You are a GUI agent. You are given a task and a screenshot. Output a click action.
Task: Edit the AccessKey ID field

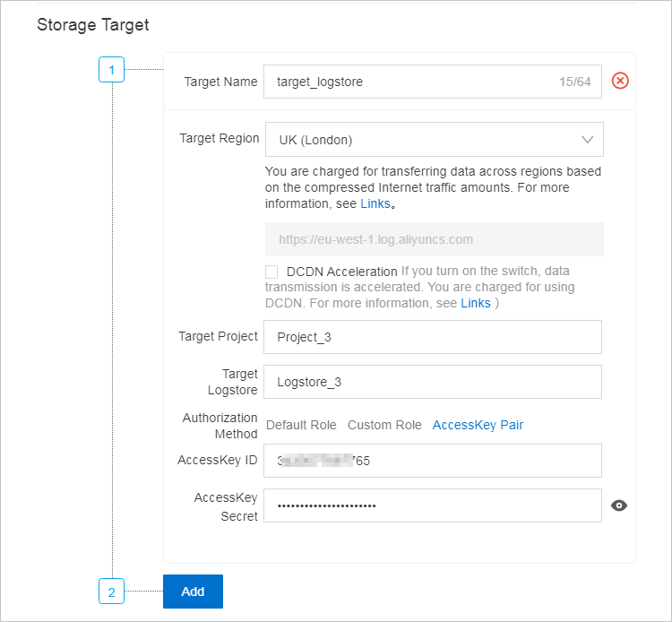(433, 461)
